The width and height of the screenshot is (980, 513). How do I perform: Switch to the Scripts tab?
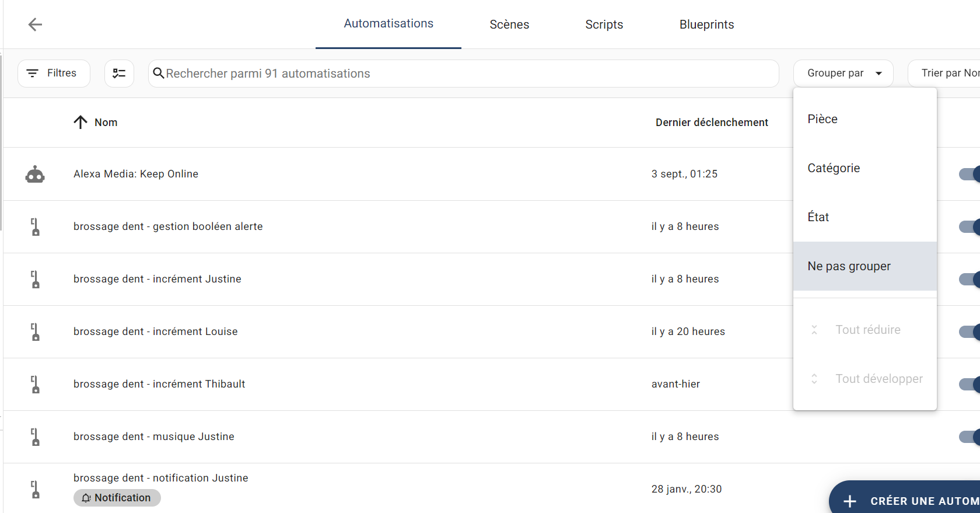point(604,25)
